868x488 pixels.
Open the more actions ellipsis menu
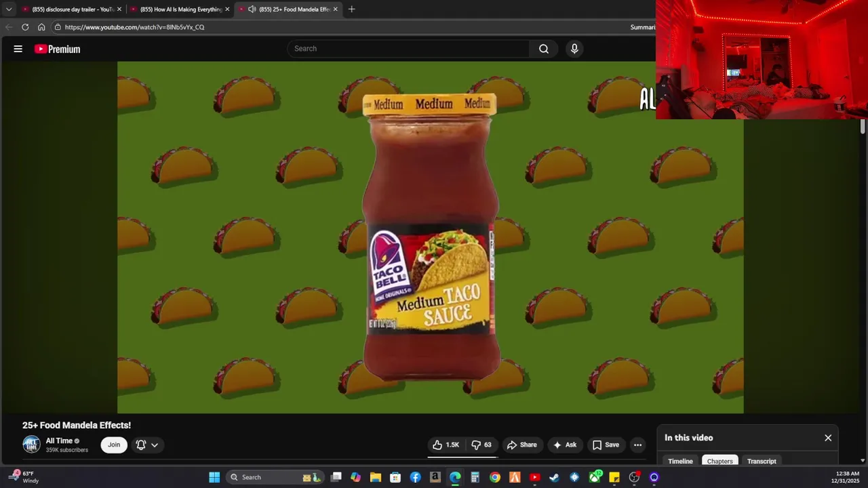637,445
